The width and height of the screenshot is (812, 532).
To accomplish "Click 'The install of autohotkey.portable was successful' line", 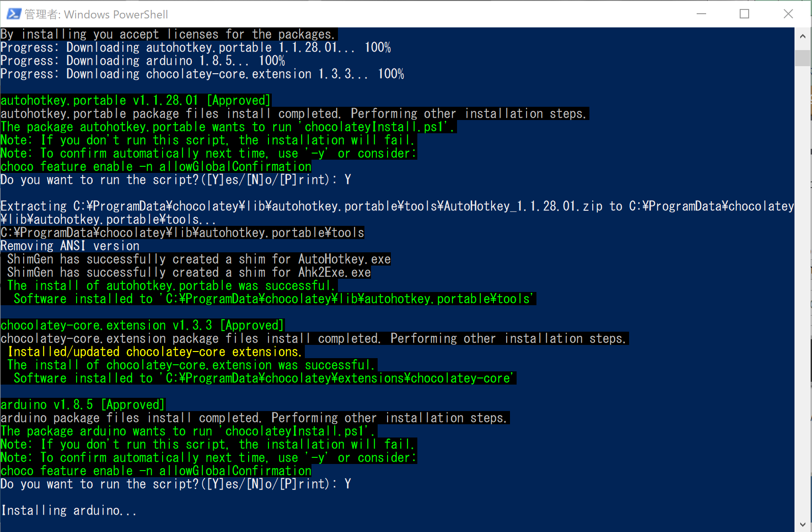I will (x=172, y=285).
